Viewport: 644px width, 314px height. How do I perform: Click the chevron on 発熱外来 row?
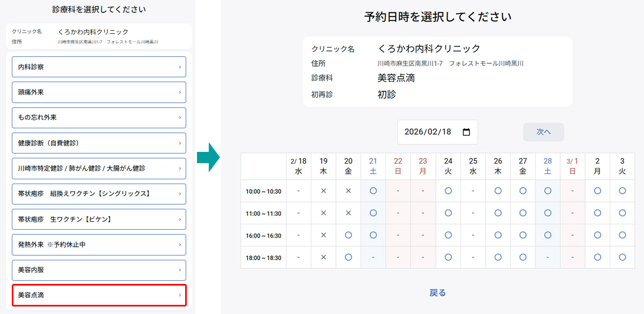[x=181, y=245]
